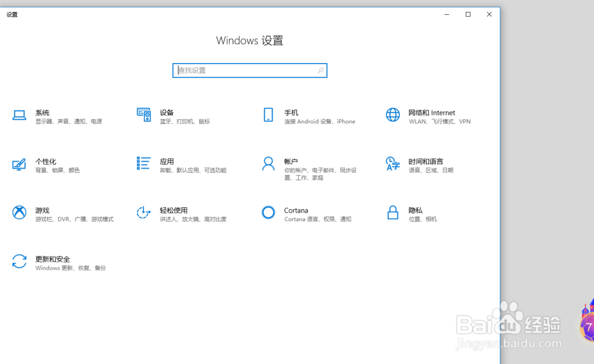Click the Windows 设置 page heading
The width and height of the screenshot is (594, 364).
249,40
